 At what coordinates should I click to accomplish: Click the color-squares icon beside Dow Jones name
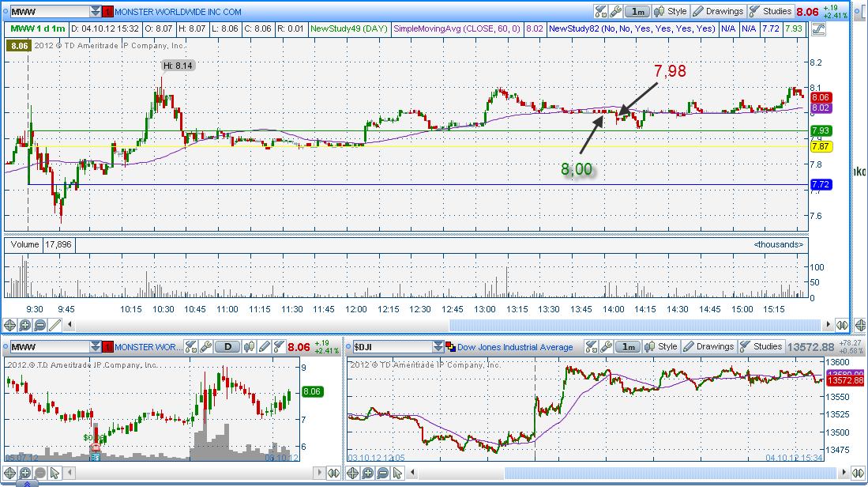click(451, 347)
